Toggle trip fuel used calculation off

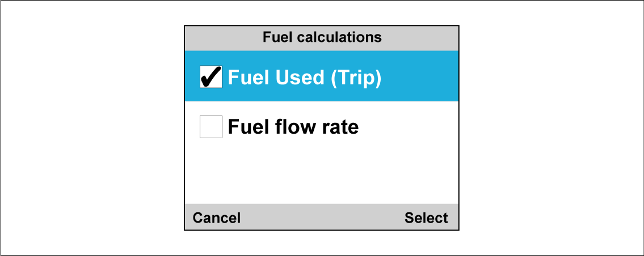(x=211, y=76)
